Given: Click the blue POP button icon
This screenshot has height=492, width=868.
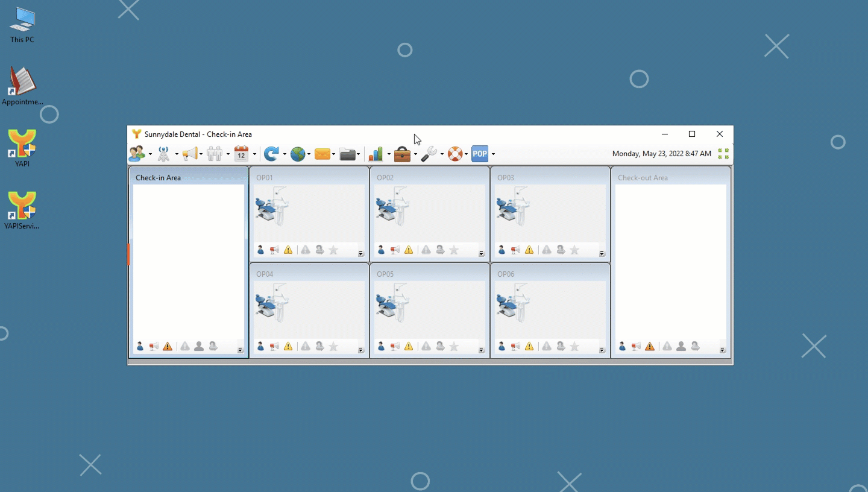Looking at the screenshot, I should point(480,154).
